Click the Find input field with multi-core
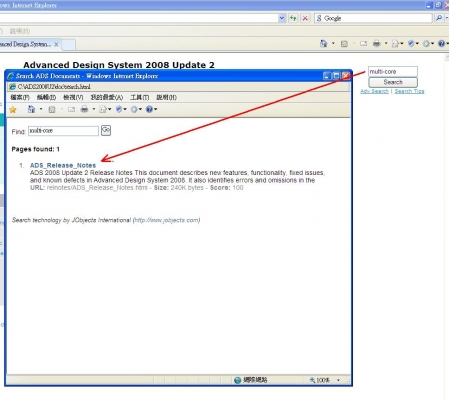449x400 pixels. click(63, 131)
